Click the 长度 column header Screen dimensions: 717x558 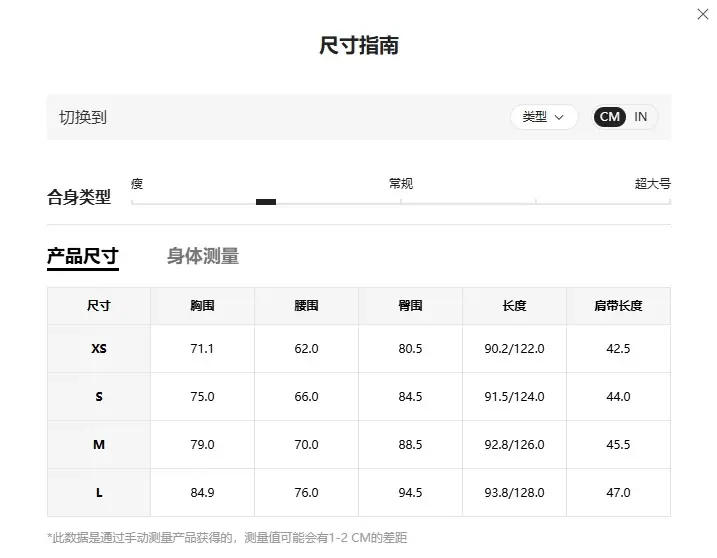click(x=514, y=306)
